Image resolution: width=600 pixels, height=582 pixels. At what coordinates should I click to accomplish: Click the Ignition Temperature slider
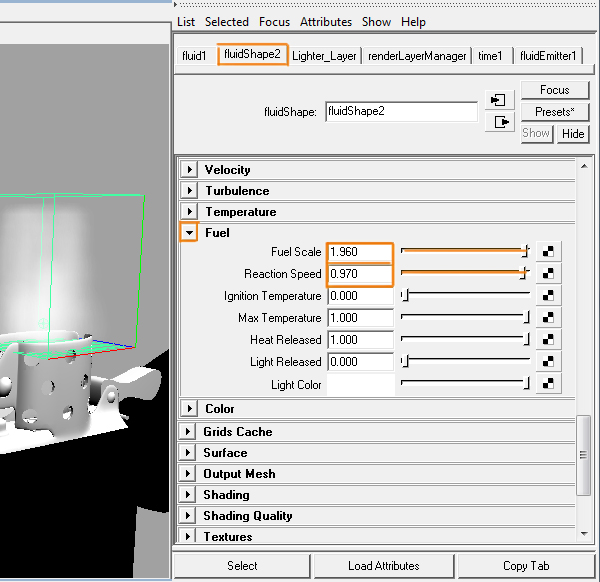465,295
